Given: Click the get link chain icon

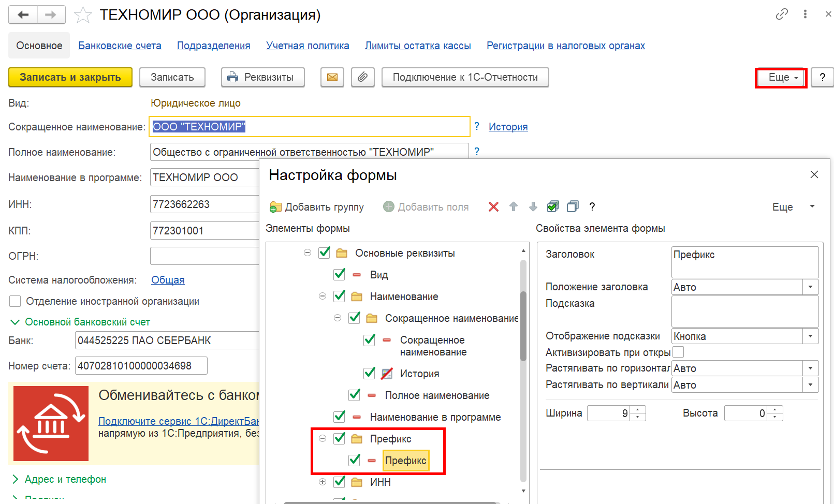Looking at the screenshot, I should click(x=782, y=14).
